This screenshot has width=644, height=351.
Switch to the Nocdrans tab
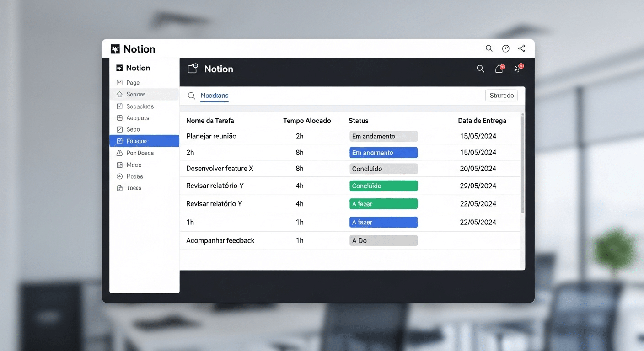[215, 96]
